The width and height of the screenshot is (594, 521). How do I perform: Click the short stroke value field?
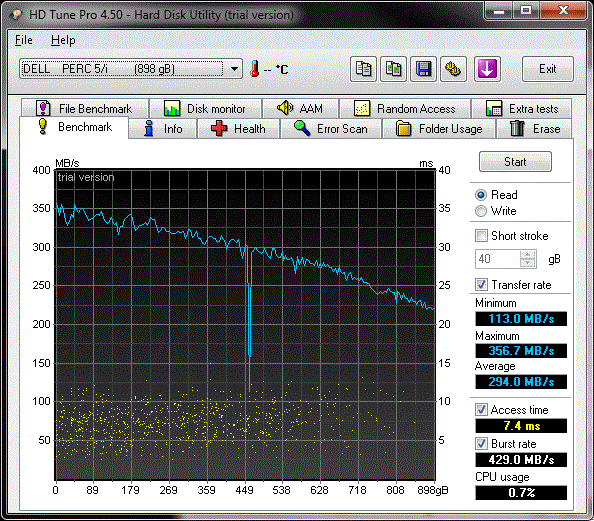[498, 259]
